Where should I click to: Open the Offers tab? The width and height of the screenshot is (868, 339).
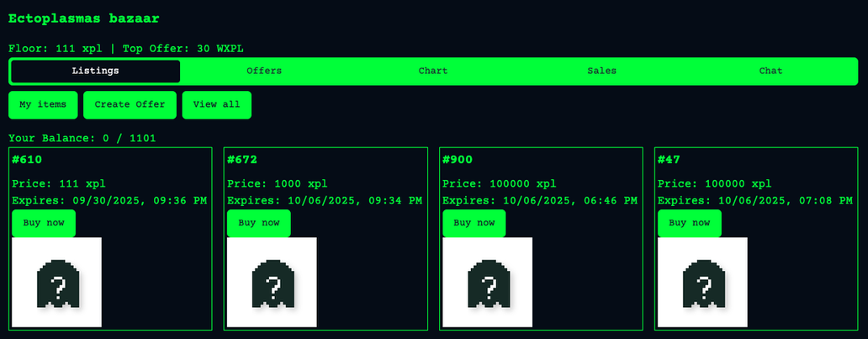pos(264,71)
